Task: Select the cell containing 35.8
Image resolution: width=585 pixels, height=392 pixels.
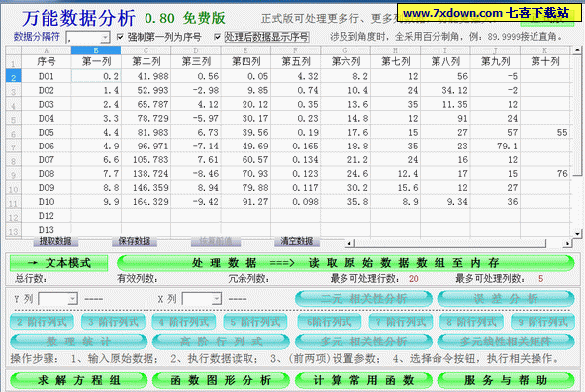Action: (x=345, y=201)
